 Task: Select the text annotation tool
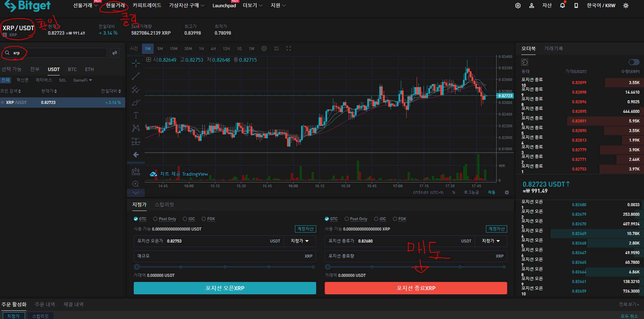pyautogui.click(x=136, y=115)
